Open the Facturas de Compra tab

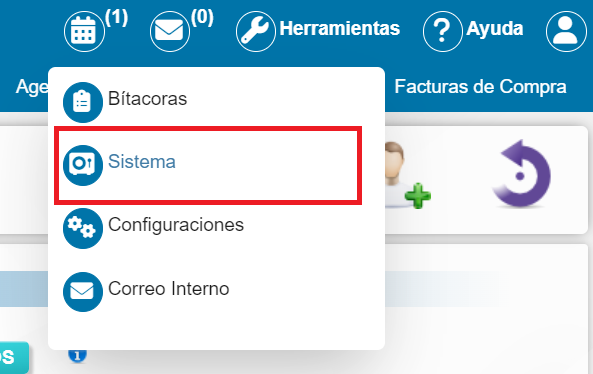[480, 87]
